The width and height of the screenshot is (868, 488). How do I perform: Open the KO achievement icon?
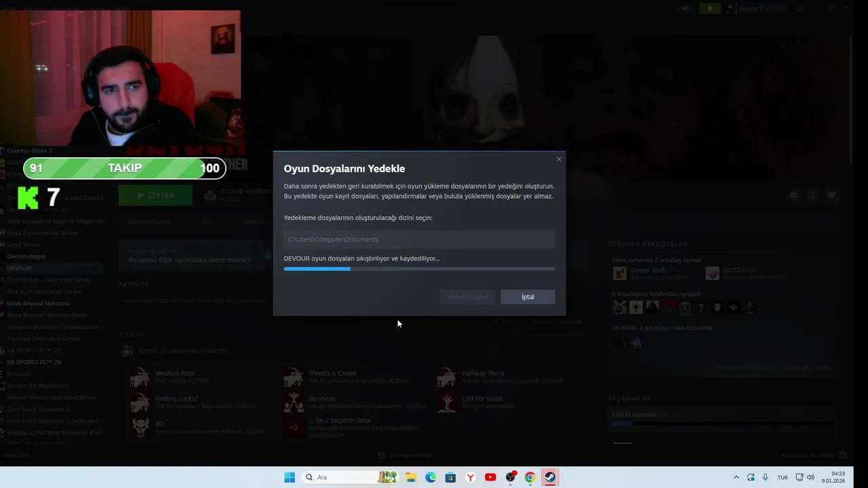point(140,427)
